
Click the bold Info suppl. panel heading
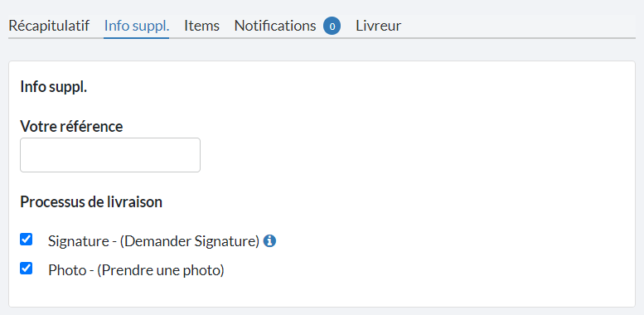pos(54,88)
